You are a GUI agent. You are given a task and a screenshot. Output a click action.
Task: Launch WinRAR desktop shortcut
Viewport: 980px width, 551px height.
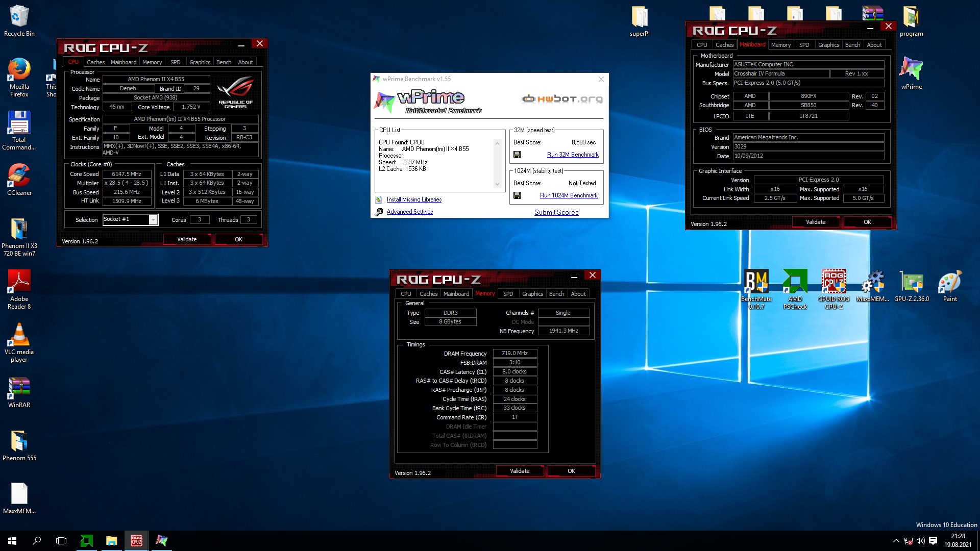[x=19, y=393]
